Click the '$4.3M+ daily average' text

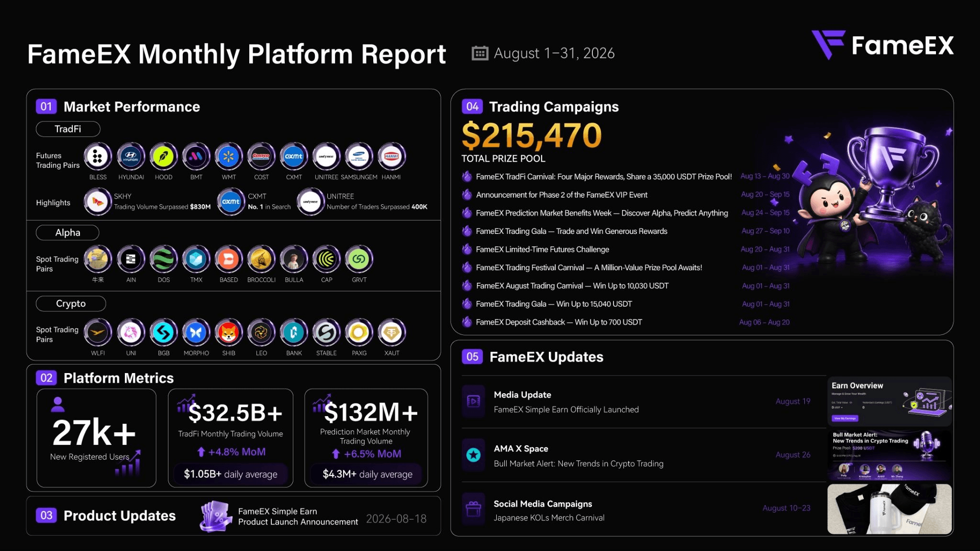point(367,474)
